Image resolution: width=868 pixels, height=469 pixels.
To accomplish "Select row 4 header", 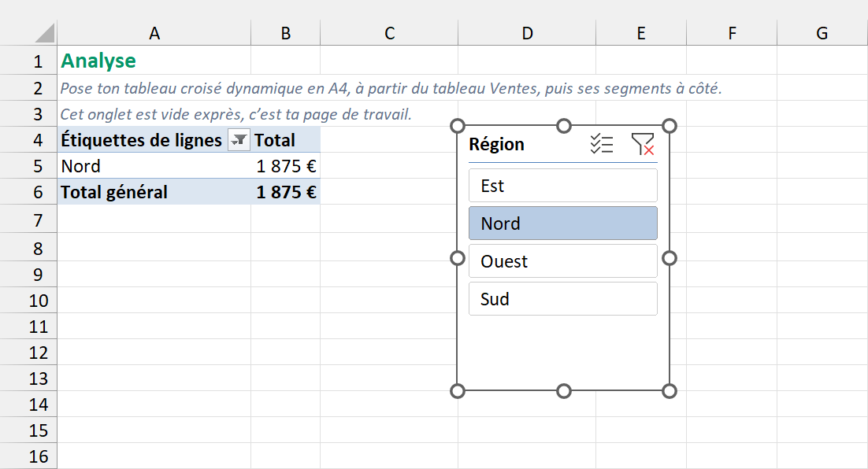I will coord(28,140).
